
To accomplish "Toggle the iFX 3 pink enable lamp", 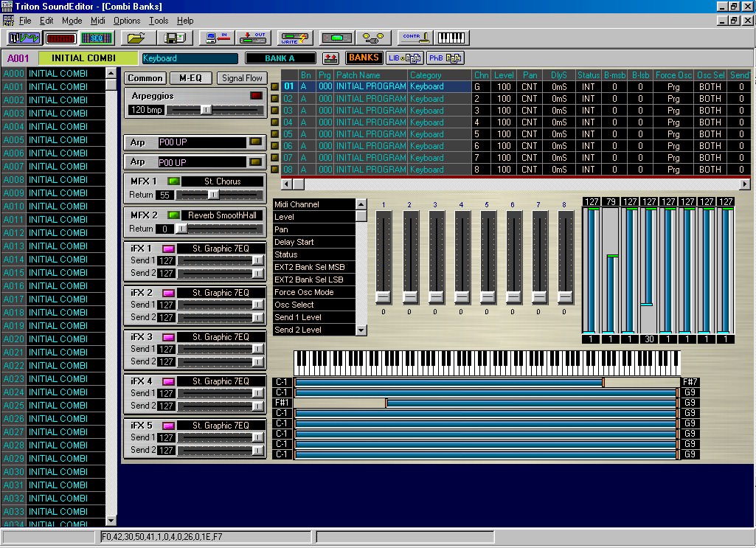I will [x=168, y=337].
